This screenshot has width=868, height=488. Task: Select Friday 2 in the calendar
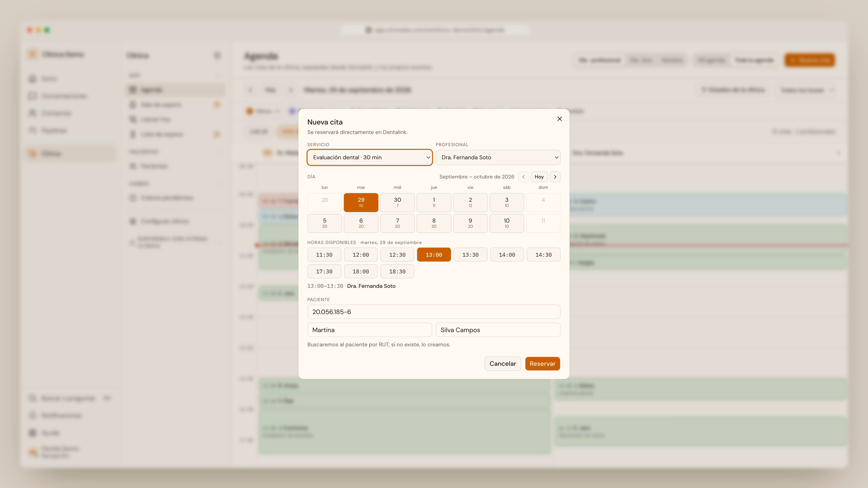[x=470, y=202]
